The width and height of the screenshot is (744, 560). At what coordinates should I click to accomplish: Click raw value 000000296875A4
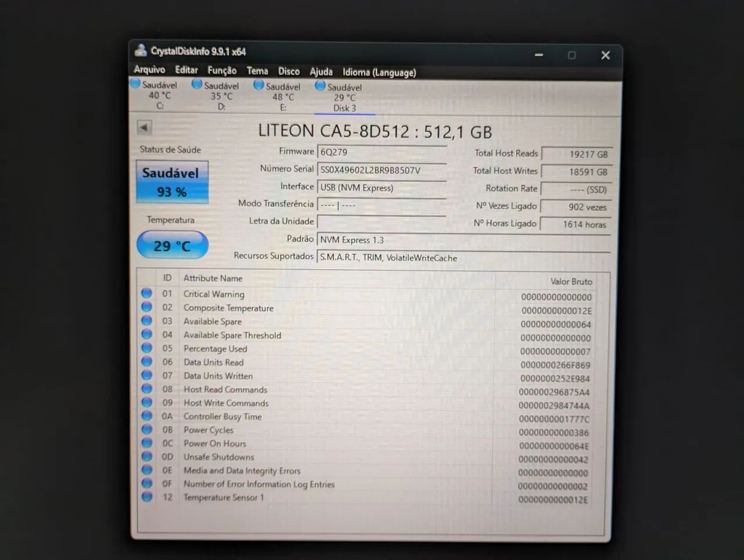[x=554, y=392]
